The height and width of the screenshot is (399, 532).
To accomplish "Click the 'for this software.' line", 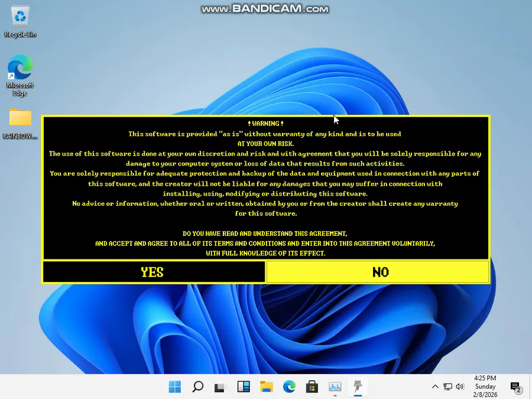I will (x=266, y=213).
